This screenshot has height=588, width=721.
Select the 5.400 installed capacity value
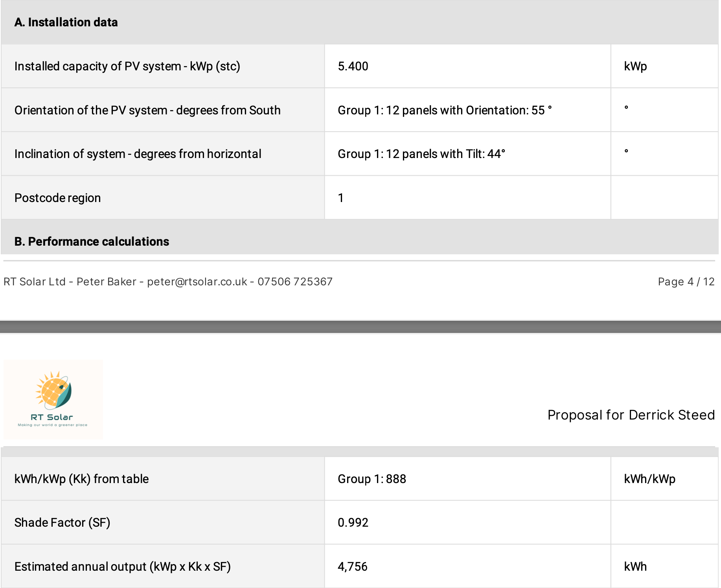(x=353, y=66)
